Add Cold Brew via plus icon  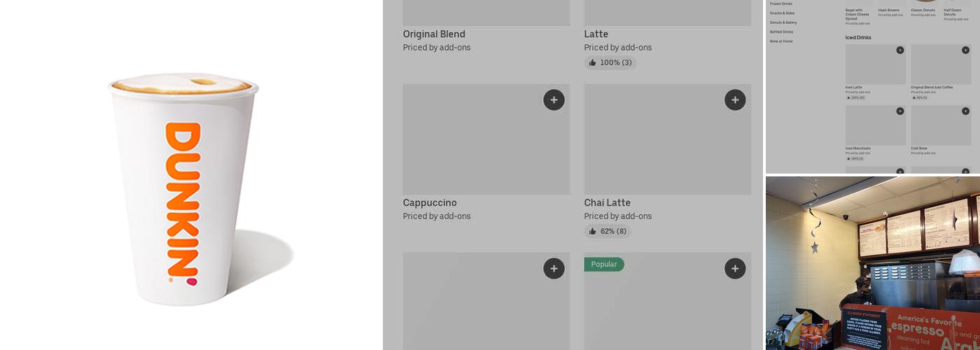point(965,111)
